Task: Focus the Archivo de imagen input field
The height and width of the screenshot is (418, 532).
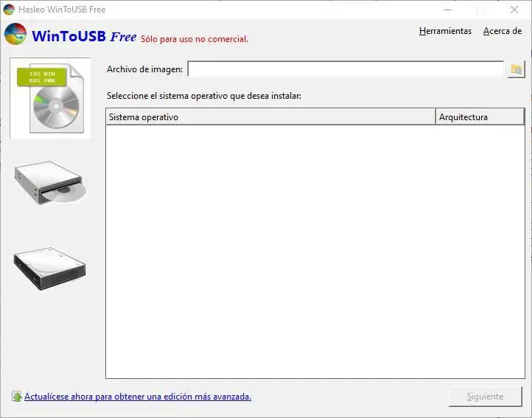Action: click(x=346, y=69)
